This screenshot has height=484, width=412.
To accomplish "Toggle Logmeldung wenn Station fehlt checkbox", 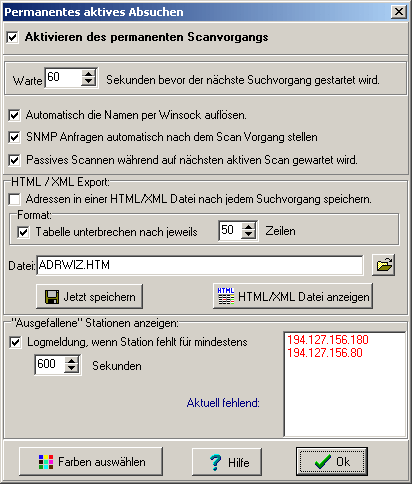I will 15,342.
